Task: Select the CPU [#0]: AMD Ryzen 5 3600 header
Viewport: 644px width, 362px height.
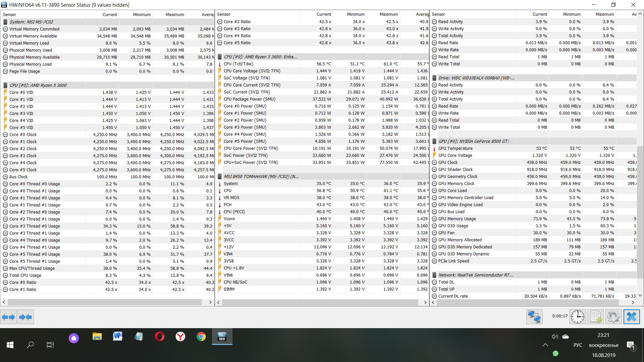Action: pos(38,85)
